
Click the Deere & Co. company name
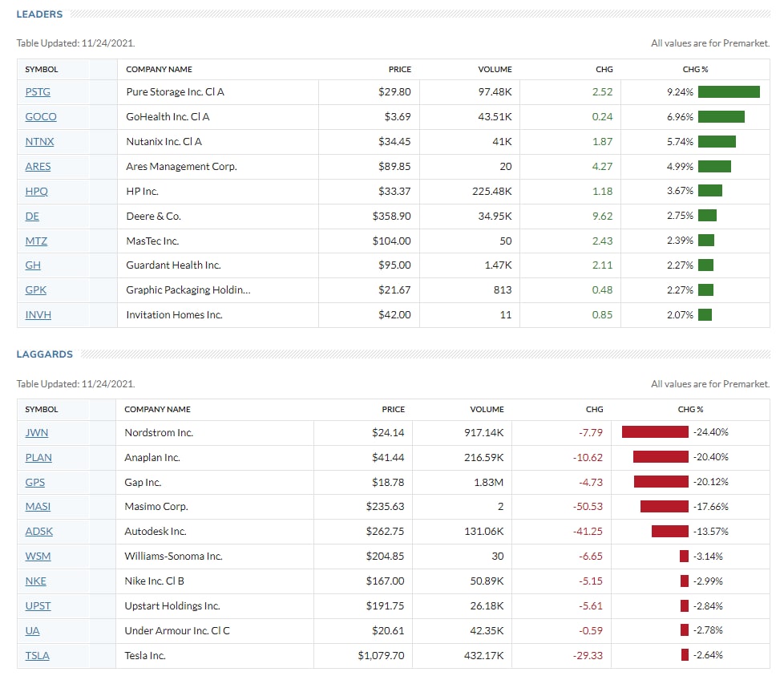tap(153, 217)
